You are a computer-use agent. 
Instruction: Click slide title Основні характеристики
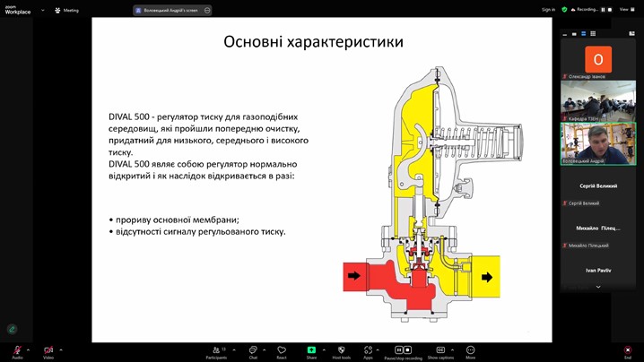coord(313,42)
